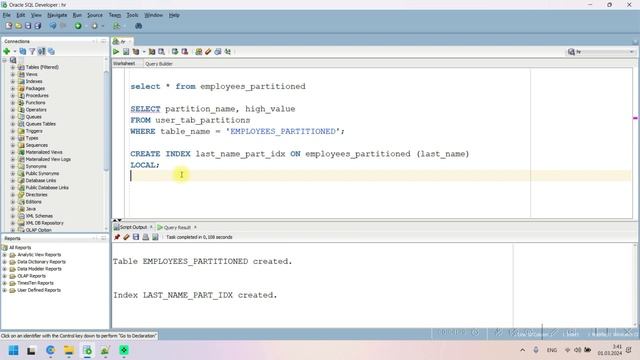Click the Commit icon in worksheet toolbar

(175, 52)
